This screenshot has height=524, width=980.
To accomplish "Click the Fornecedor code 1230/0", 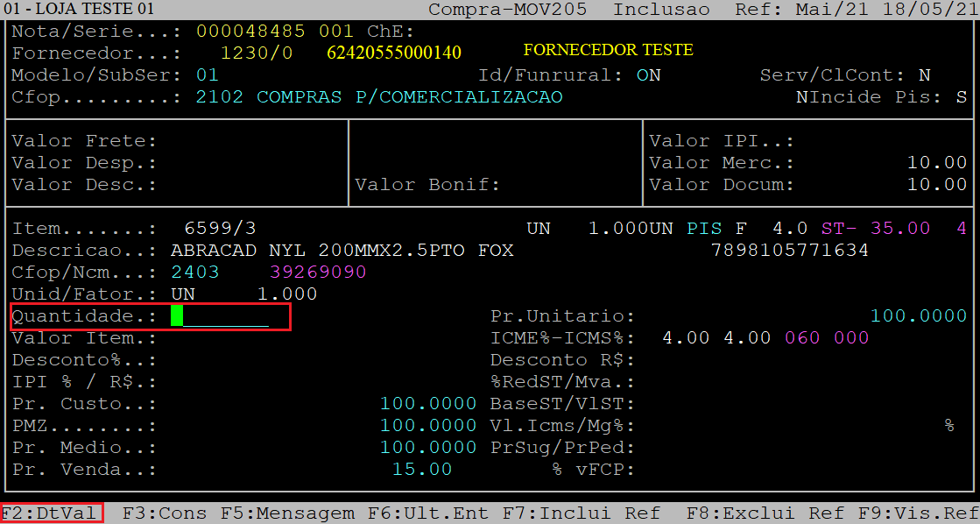I will pyautogui.click(x=257, y=53).
